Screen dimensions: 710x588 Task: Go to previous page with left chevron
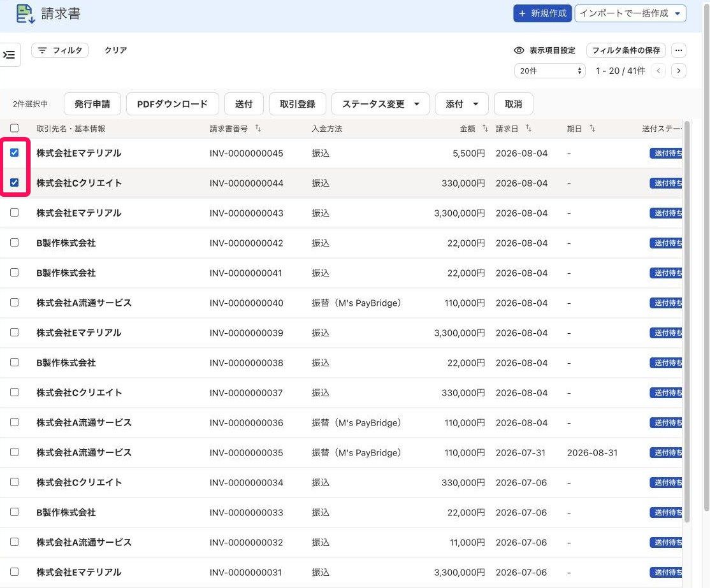(658, 71)
